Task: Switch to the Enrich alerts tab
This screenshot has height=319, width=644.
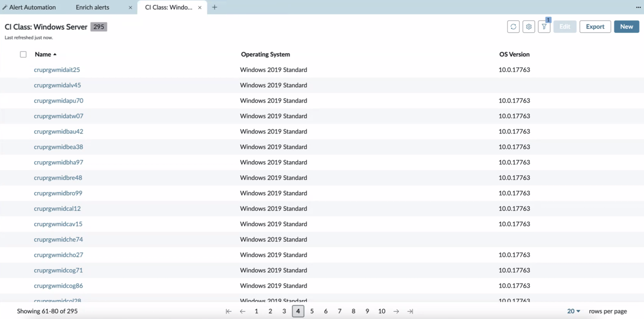Action: [93, 7]
